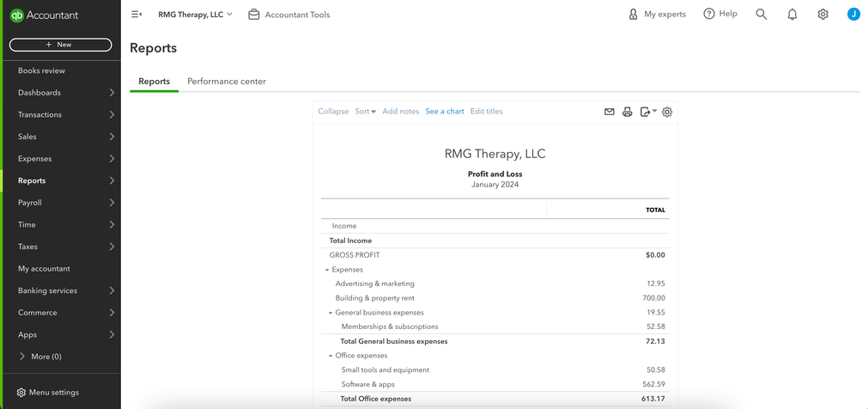Click the Memberships & subscriptions row label
Image resolution: width=868 pixels, height=409 pixels.
[390, 327]
